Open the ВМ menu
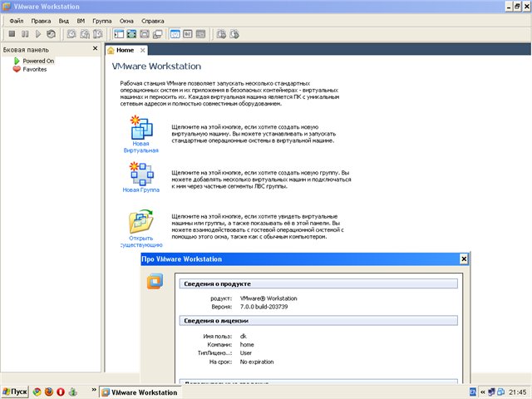 click(81, 21)
